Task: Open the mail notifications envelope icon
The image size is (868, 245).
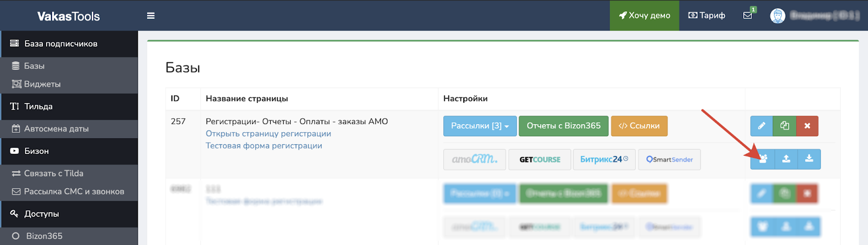Action: (748, 16)
